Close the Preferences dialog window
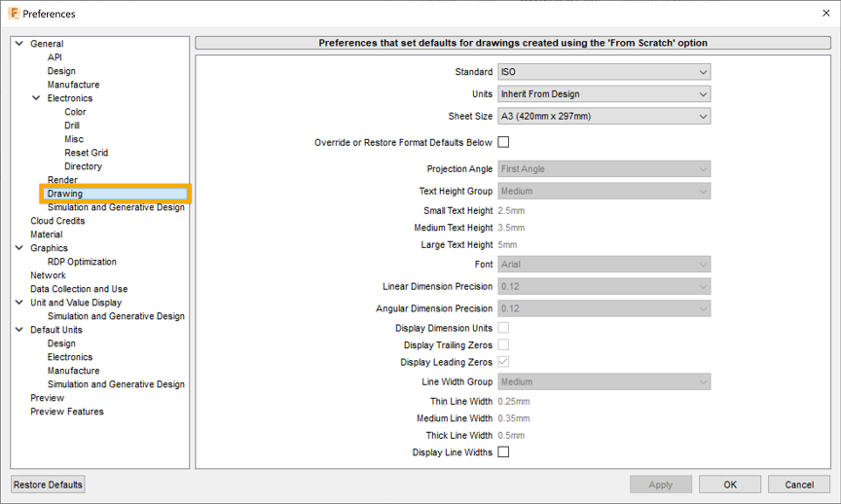Viewport: 841px width, 504px height. (x=826, y=13)
